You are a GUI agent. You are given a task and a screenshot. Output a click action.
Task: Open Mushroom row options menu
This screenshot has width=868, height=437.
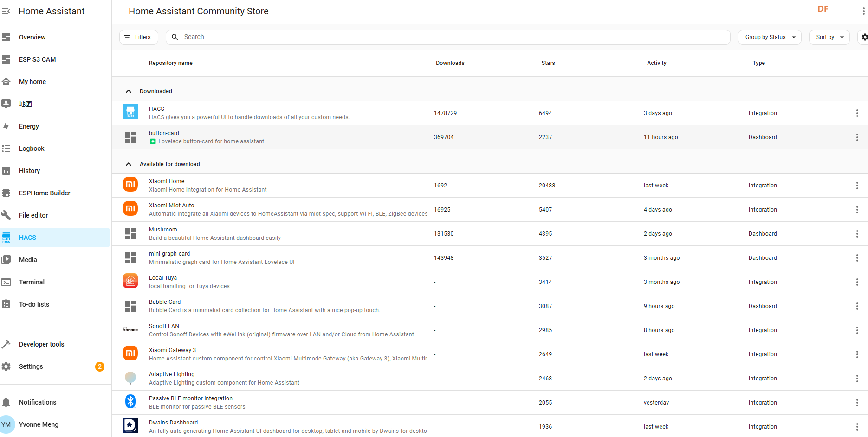857,234
